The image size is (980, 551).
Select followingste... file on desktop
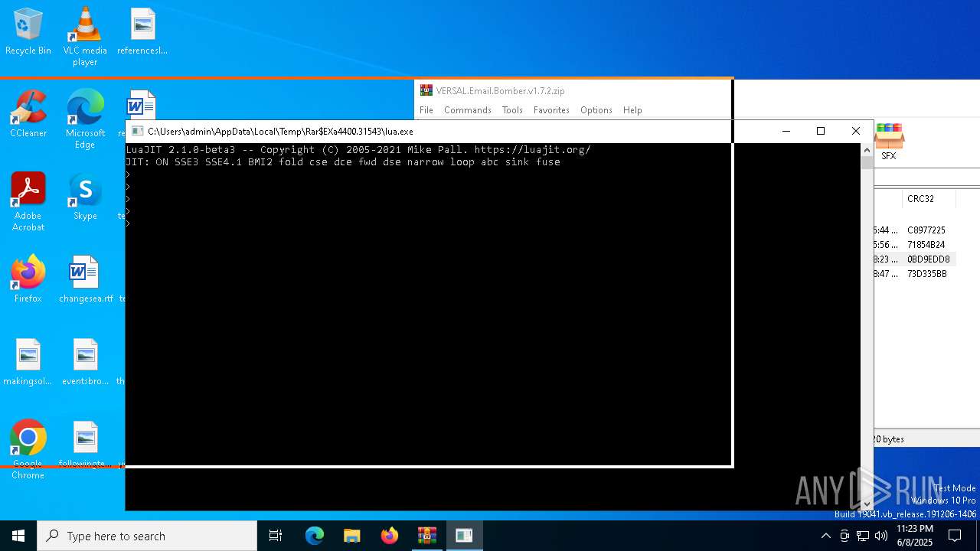85,444
